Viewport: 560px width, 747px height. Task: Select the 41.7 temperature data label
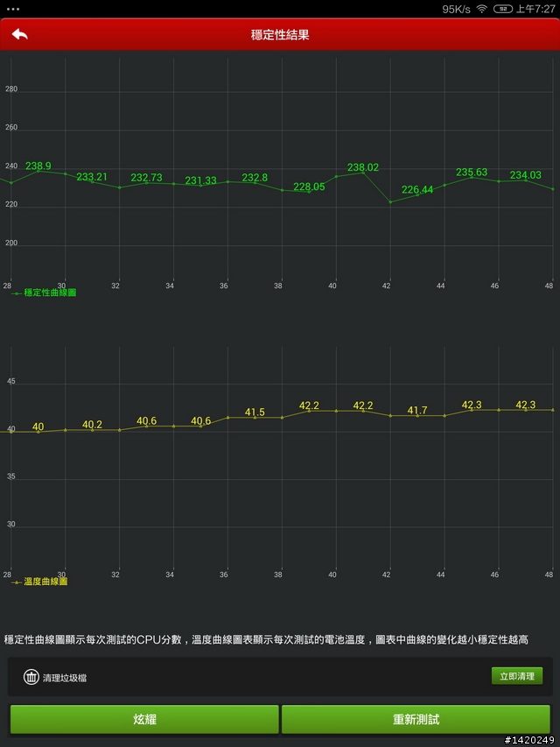coord(417,410)
